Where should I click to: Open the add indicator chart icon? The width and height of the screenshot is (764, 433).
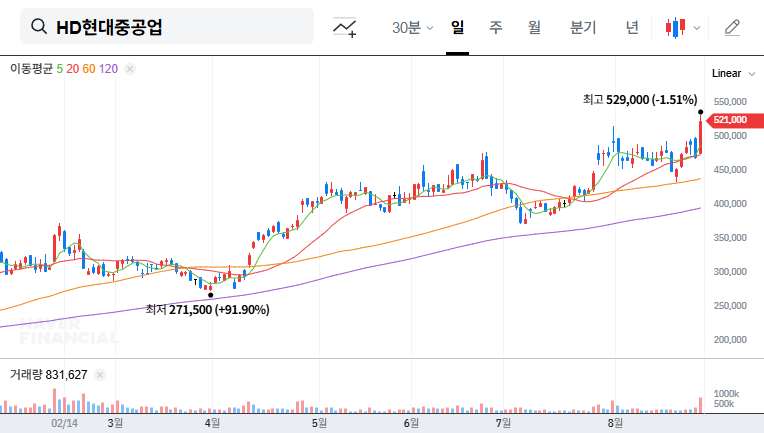tap(344, 27)
